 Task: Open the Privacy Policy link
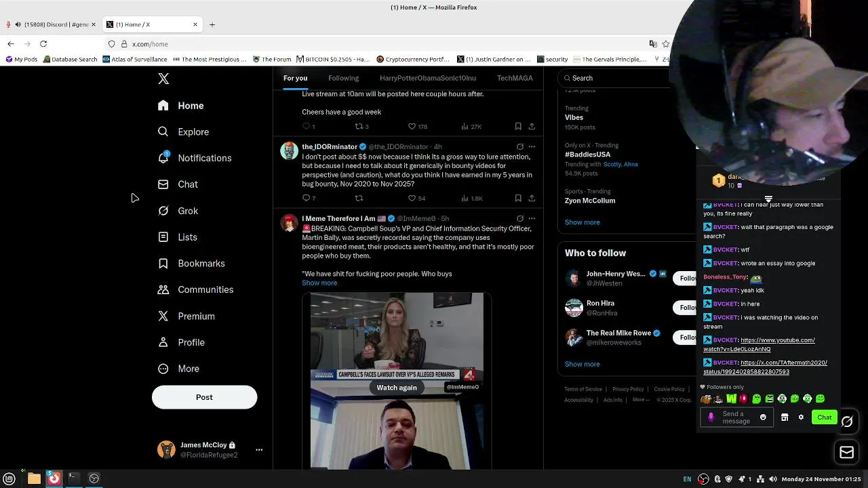point(628,389)
